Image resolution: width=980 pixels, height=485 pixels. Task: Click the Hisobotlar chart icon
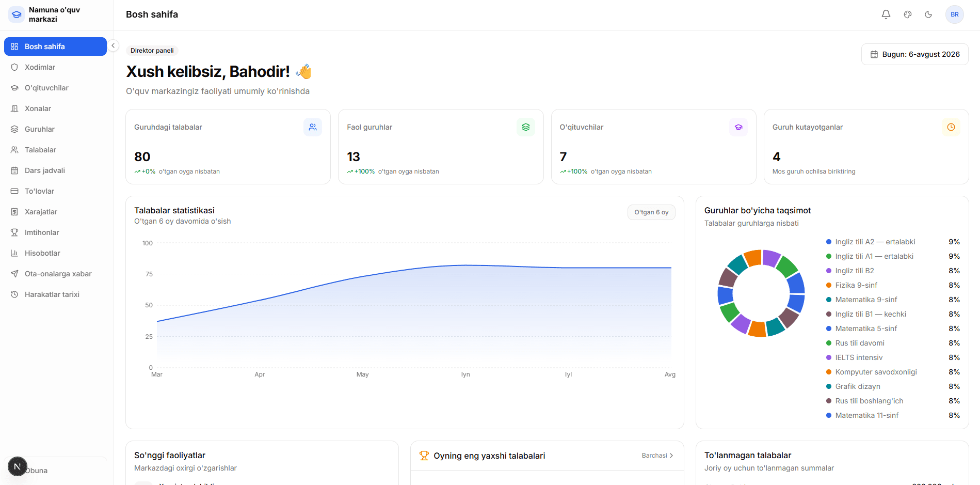click(14, 253)
